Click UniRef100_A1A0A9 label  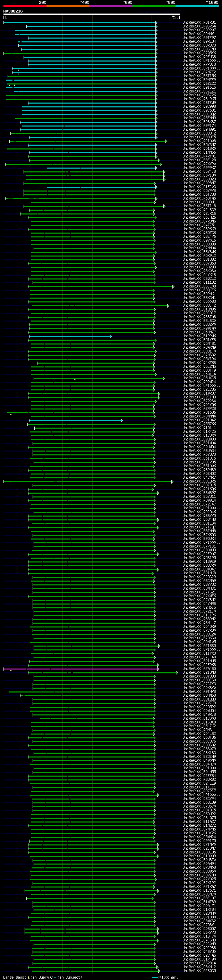coord(199,856)
